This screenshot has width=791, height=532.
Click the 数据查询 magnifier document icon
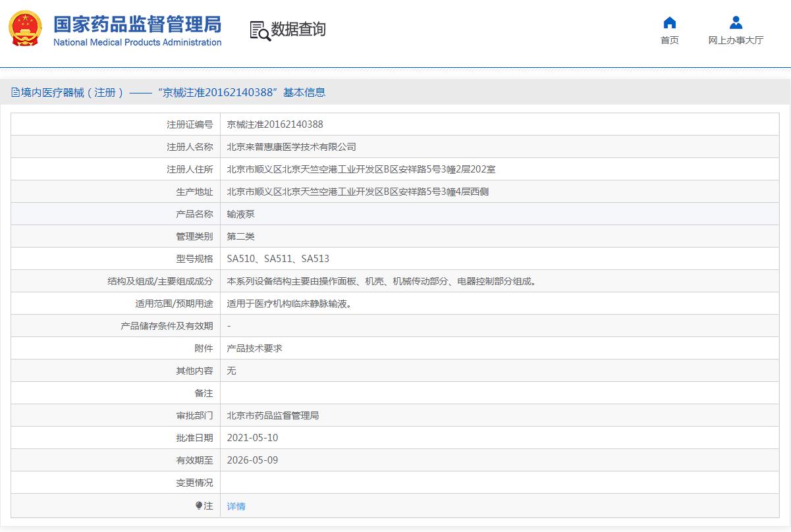[259, 30]
